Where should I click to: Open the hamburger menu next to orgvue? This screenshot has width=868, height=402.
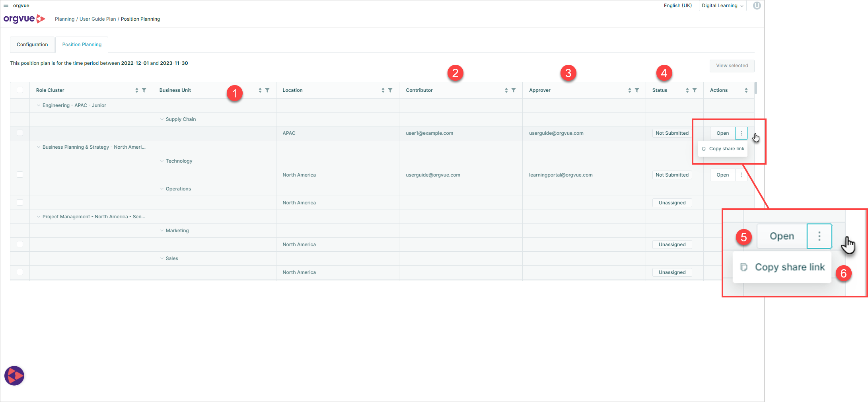[6, 5]
